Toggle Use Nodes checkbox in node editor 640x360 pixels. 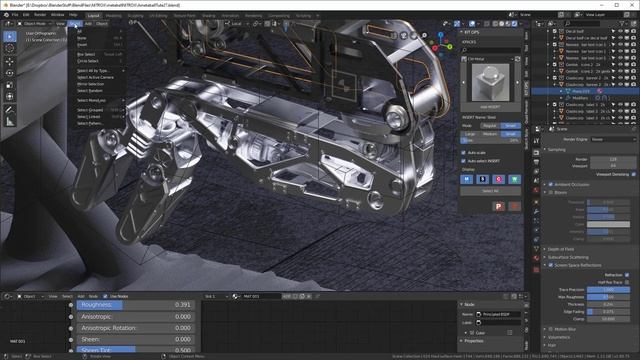[x=105, y=296]
